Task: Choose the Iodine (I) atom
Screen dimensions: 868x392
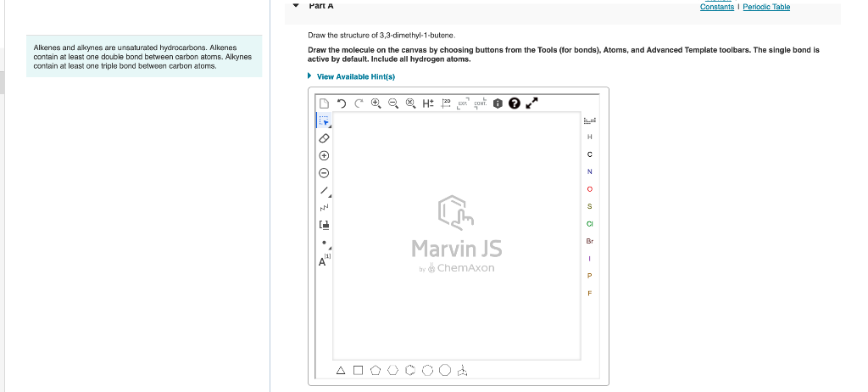Action: 590,259
